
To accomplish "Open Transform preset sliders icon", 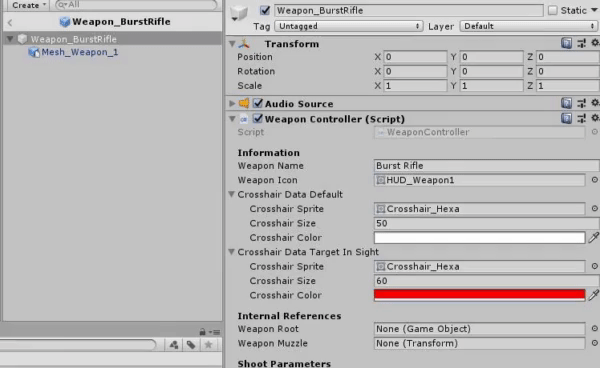I will point(582,43).
